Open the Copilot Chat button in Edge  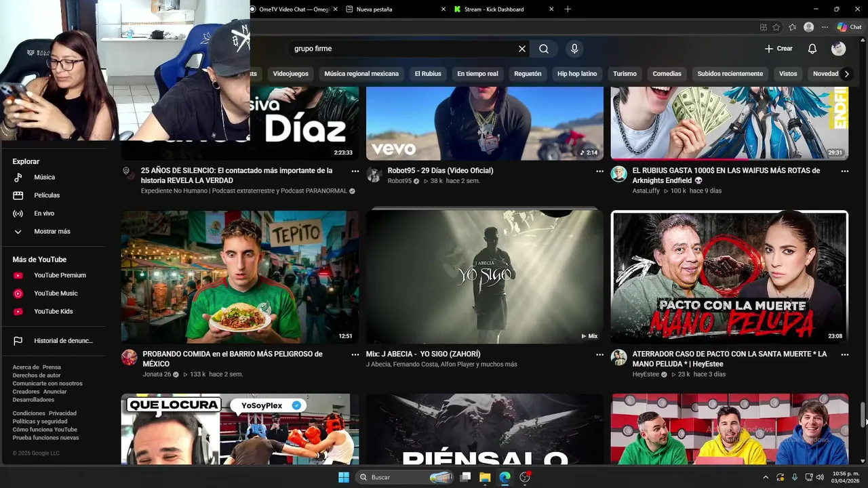tap(849, 27)
